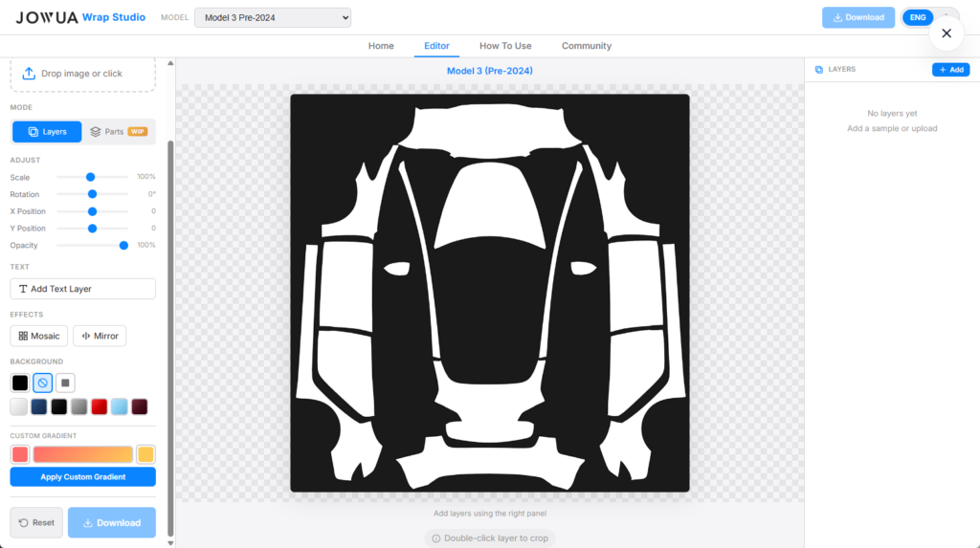Click the Layers panel header icon
Viewport: 980px width, 548px height.
coord(818,70)
